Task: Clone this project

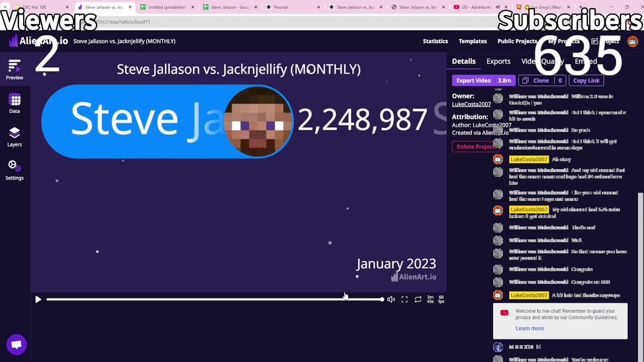Action: [542, 80]
